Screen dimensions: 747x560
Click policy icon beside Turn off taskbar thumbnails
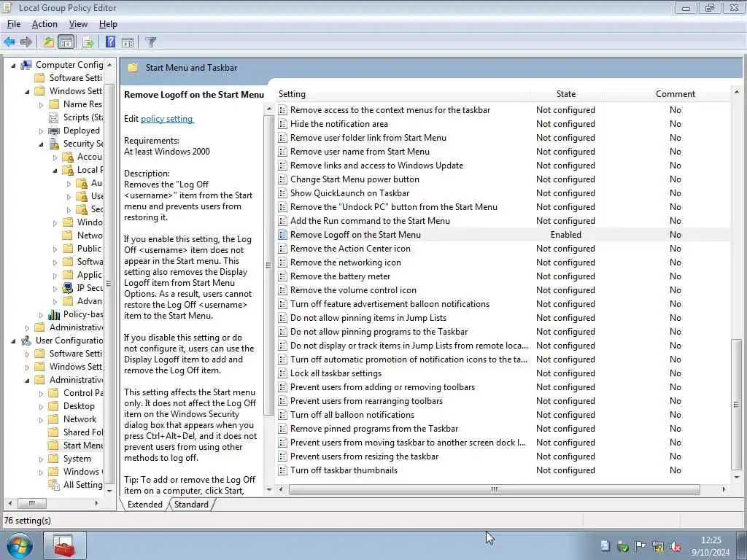[x=282, y=470]
